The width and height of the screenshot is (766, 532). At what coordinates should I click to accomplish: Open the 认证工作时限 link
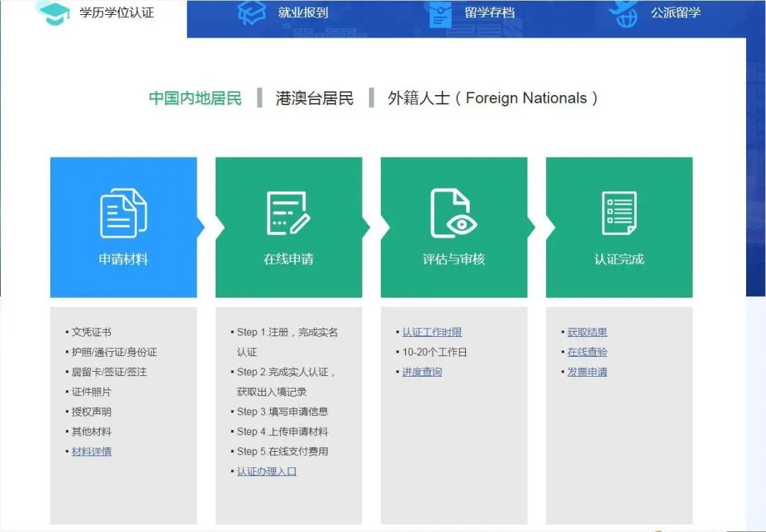coord(432,332)
